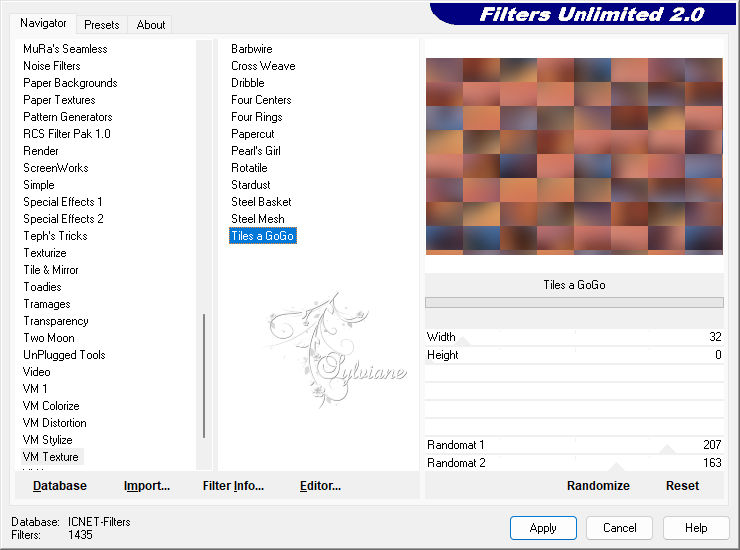Choose the Barbwire filter

pyautogui.click(x=252, y=49)
